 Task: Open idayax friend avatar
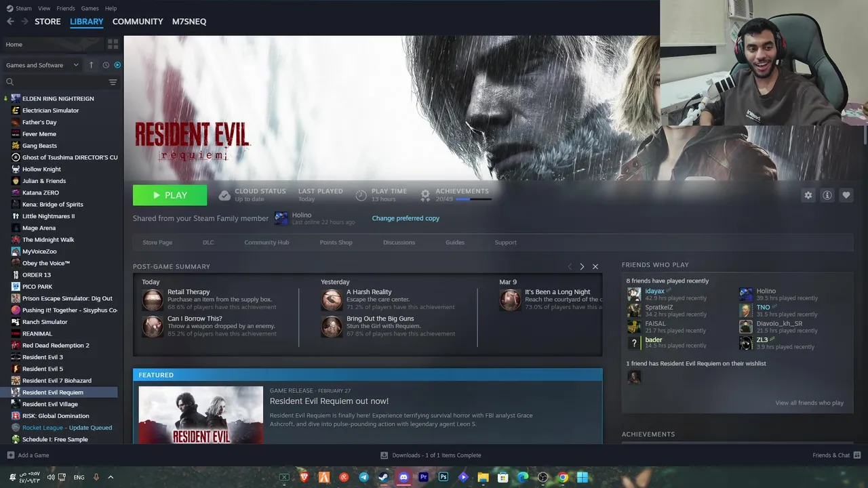click(x=634, y=294)
